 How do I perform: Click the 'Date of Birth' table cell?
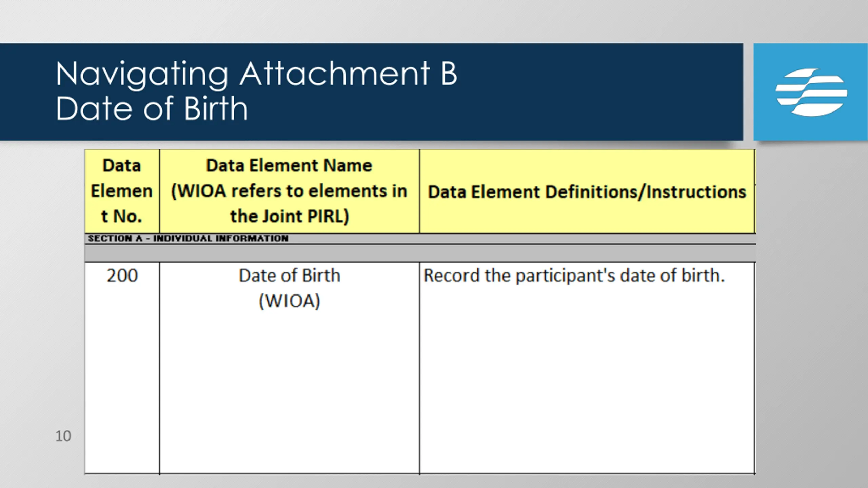[x=289, y=368]
